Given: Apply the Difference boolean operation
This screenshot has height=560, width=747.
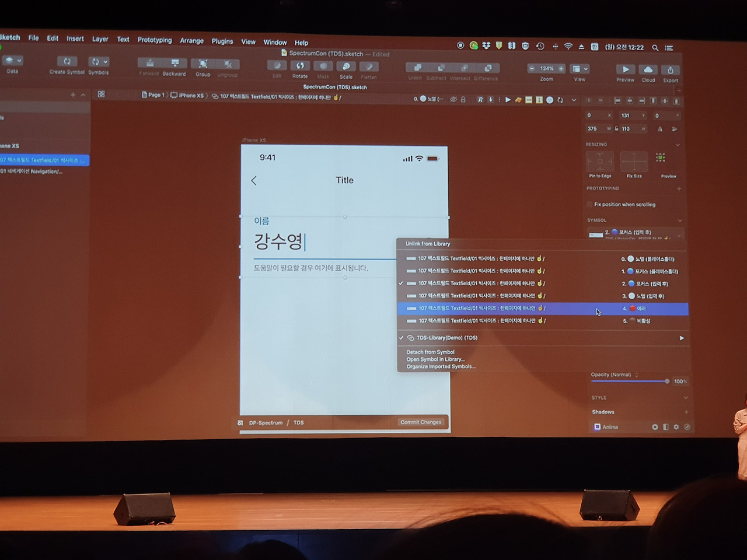Looking at the screenshot, I should click(488, 68).
